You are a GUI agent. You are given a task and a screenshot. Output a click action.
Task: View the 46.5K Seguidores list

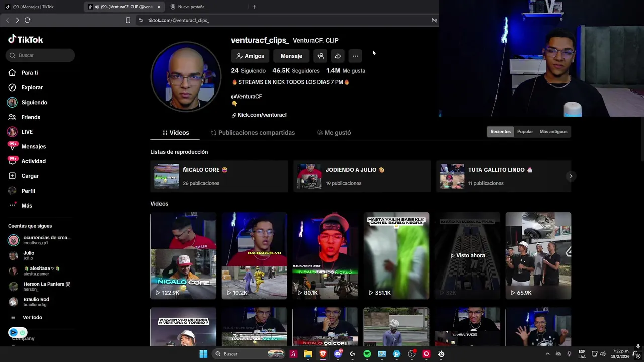point(296,71)
